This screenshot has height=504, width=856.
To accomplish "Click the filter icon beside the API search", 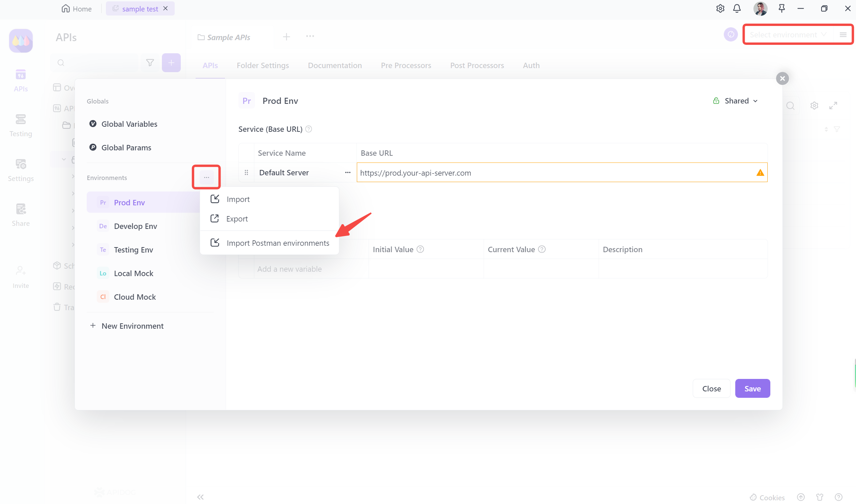I will tap(149, 62).
